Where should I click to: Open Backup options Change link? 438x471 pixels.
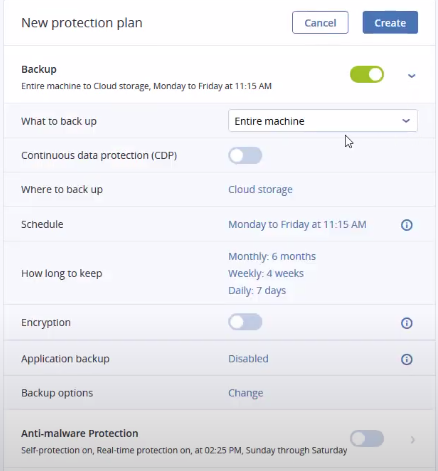(x=246, y=393)
